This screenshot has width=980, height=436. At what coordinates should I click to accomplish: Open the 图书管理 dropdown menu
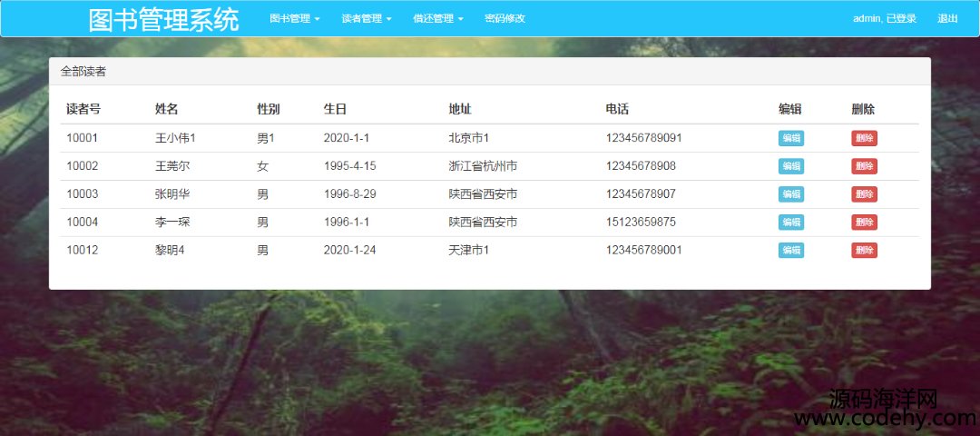(294, 19)
